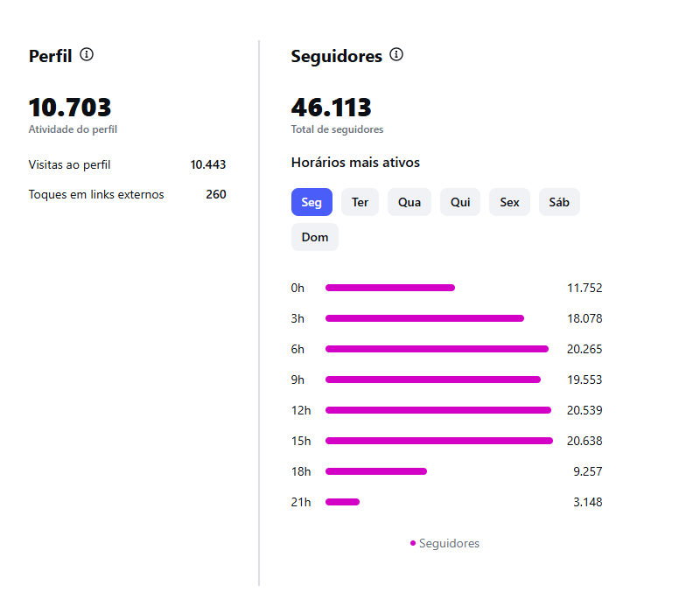700x606 pixels.
Task: Click Toques em links externos row
Action: pos(127,194)
